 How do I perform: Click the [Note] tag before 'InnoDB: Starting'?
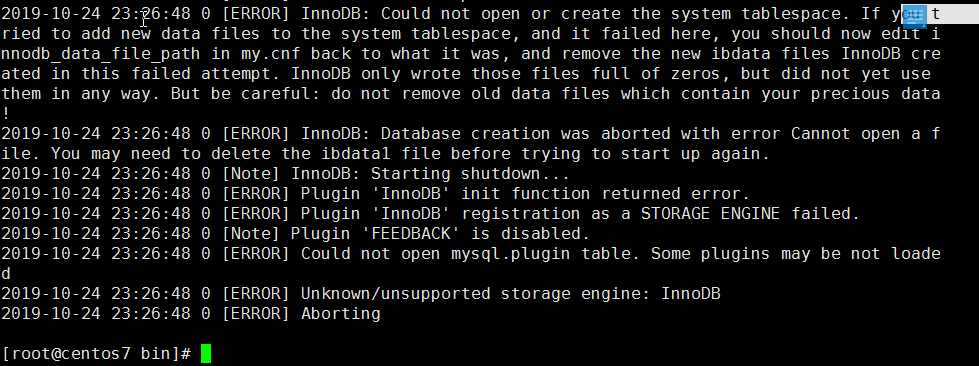251,174
